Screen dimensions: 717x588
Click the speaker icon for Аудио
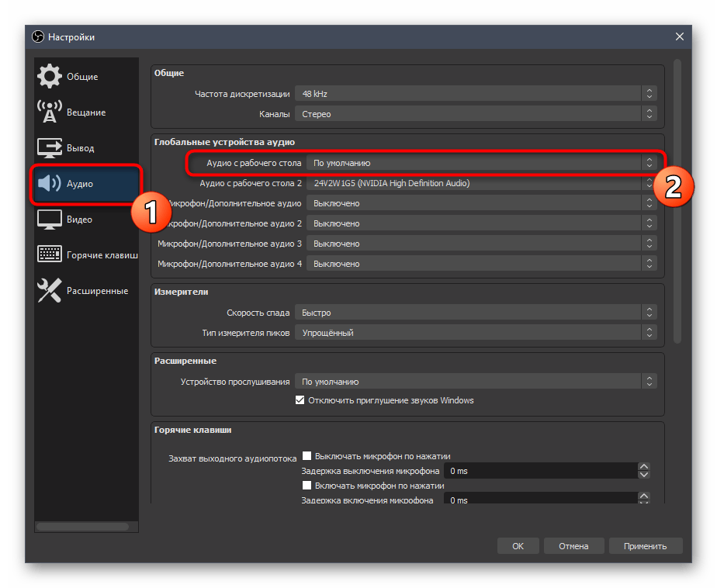tap(50, 183)
